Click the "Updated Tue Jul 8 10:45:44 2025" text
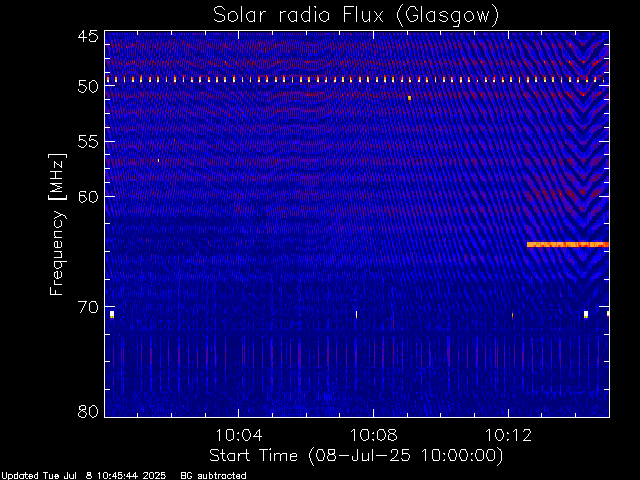 tap(83, 476)
